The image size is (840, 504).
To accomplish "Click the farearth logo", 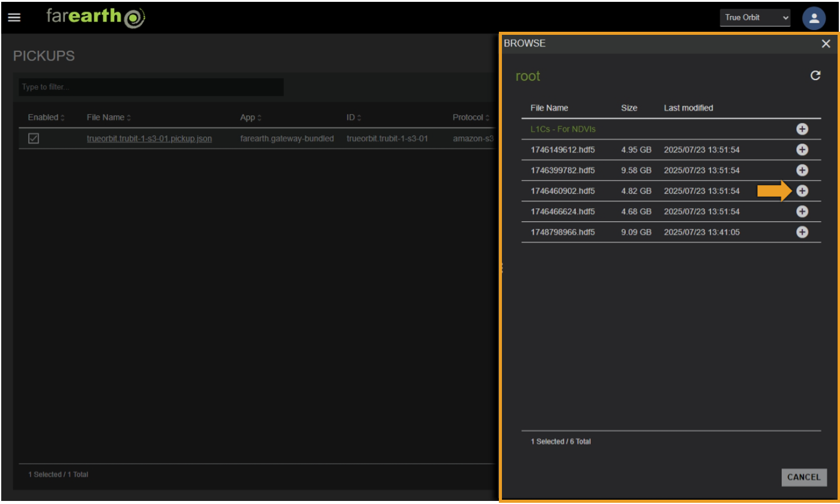I will pyautogui.click(x=96, y=17).
